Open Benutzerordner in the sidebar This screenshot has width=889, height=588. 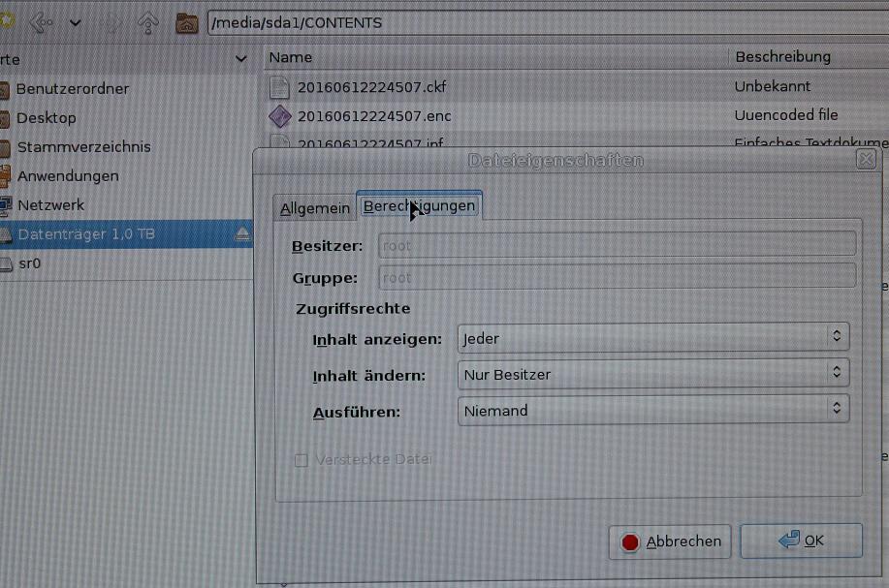pos(73,89)
